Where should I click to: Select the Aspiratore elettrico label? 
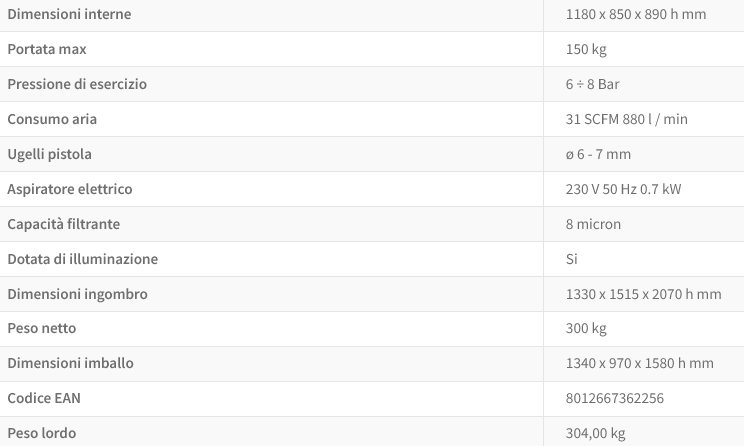(x=70, y=189)
